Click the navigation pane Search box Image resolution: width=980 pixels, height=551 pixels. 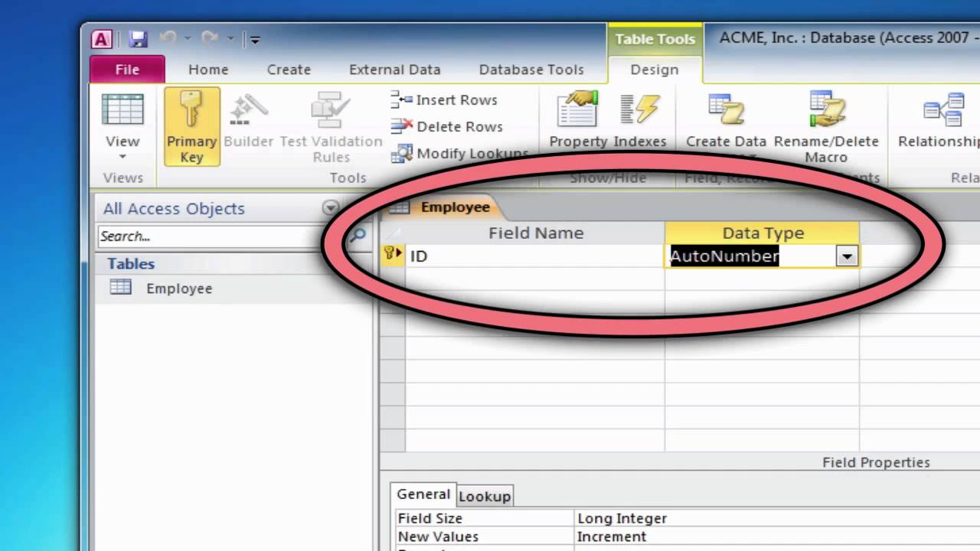click(x=219, y=236)
